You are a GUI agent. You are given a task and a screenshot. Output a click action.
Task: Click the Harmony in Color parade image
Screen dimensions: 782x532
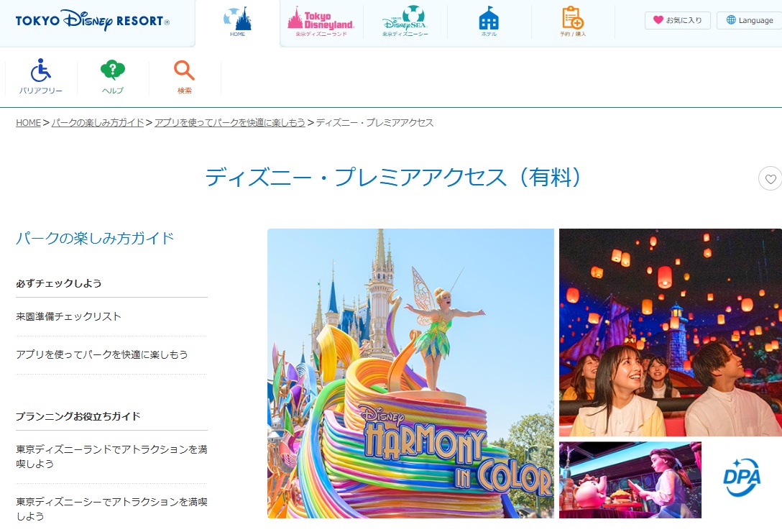pyautogui.click(x=410, y=373)
